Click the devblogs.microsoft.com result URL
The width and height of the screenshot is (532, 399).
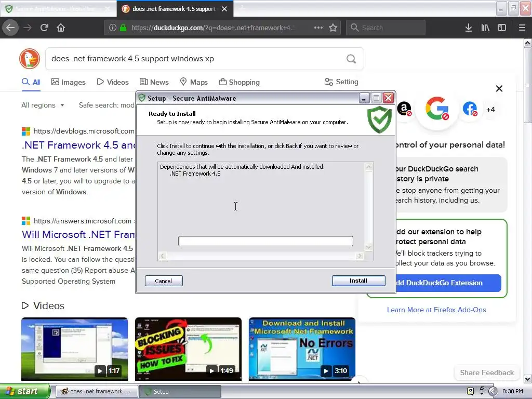[x=84, y=131]
